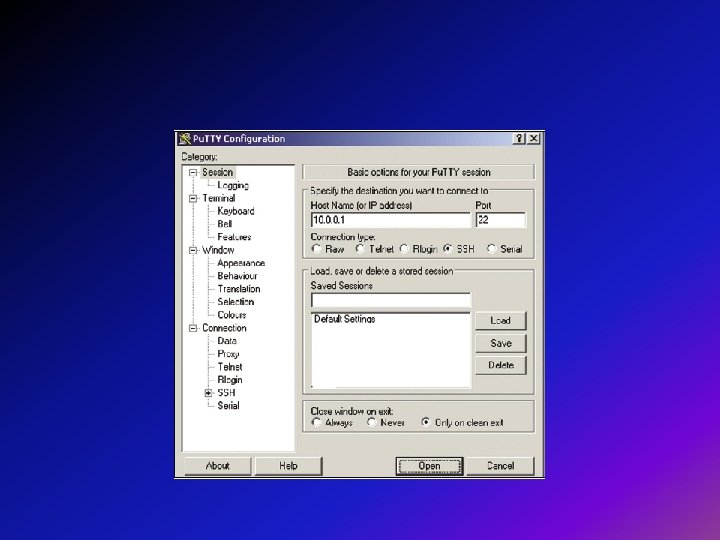Viewport: 720px width, 540px height.
Task: Open the Rlogin category in tree
Action: [x=230, y=380]
